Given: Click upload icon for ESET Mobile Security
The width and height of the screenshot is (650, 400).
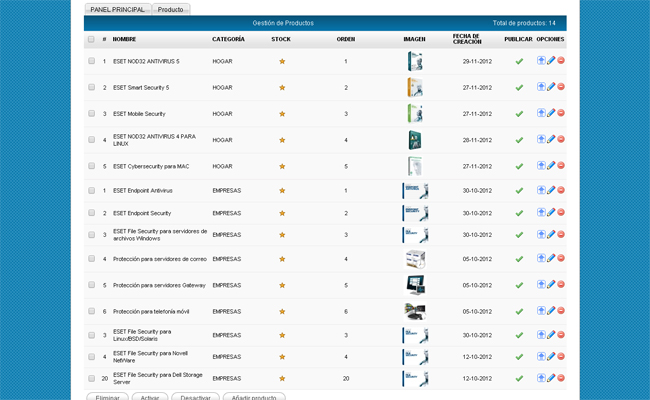Looking at the screenshot, I should [x=541, y=114].
